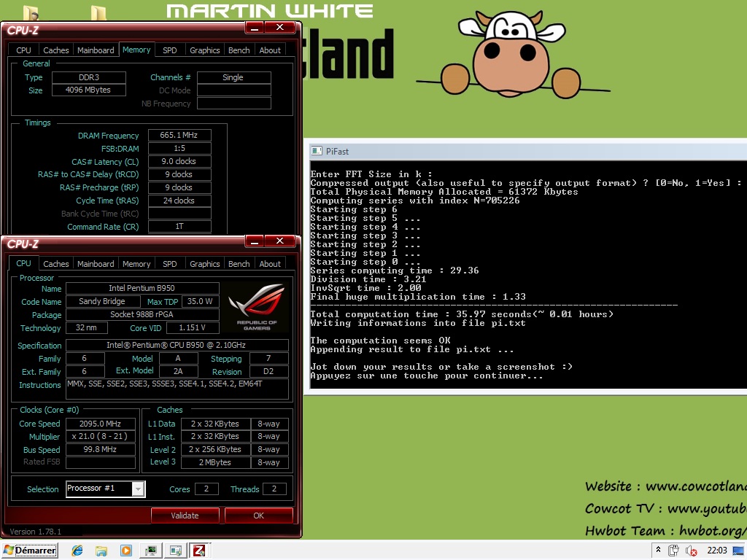Click the FSB:DRAM 1:5 value
747x560 pixels.
(x=179, y=148)
